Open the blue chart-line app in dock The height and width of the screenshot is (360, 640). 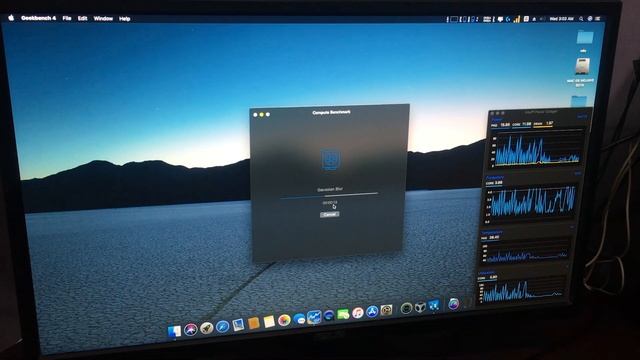point(314,317)
